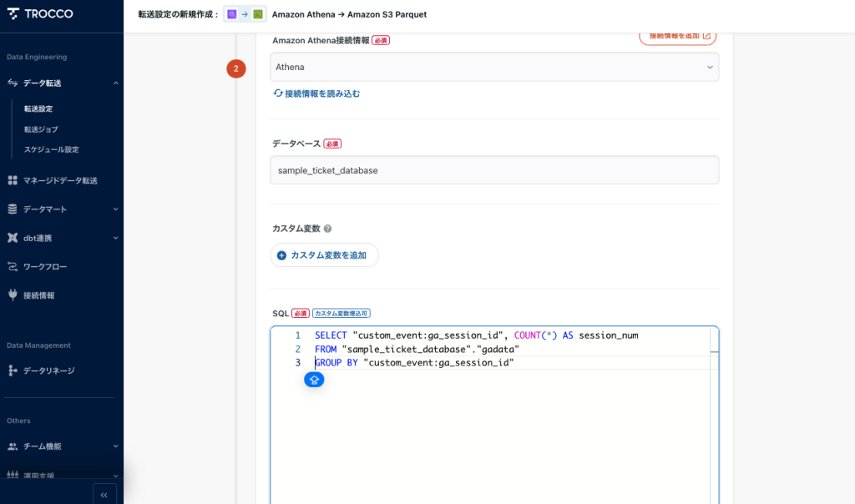Click the 接続情報 plug icon
Screen dimensions: 855x504
13,295
